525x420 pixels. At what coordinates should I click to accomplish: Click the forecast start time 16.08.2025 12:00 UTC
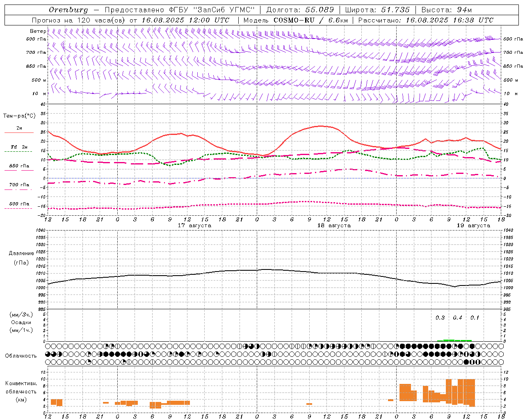pyautogui.click(x=185, y=20)
